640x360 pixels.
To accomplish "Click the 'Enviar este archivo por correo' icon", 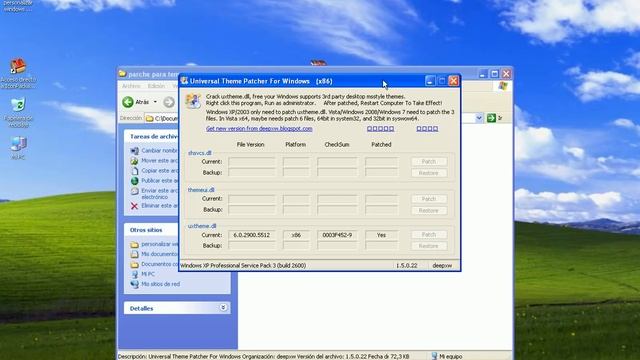I will click(134, 191).
